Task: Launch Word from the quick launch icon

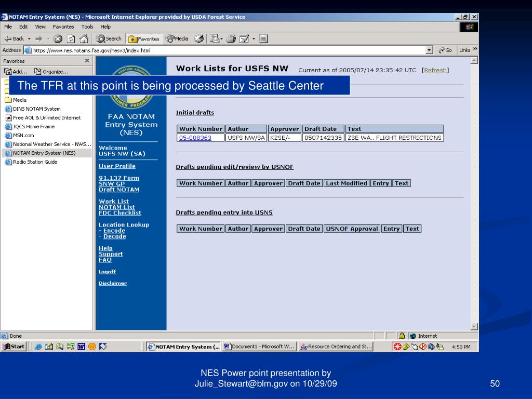Action: (x=82, y=347)
